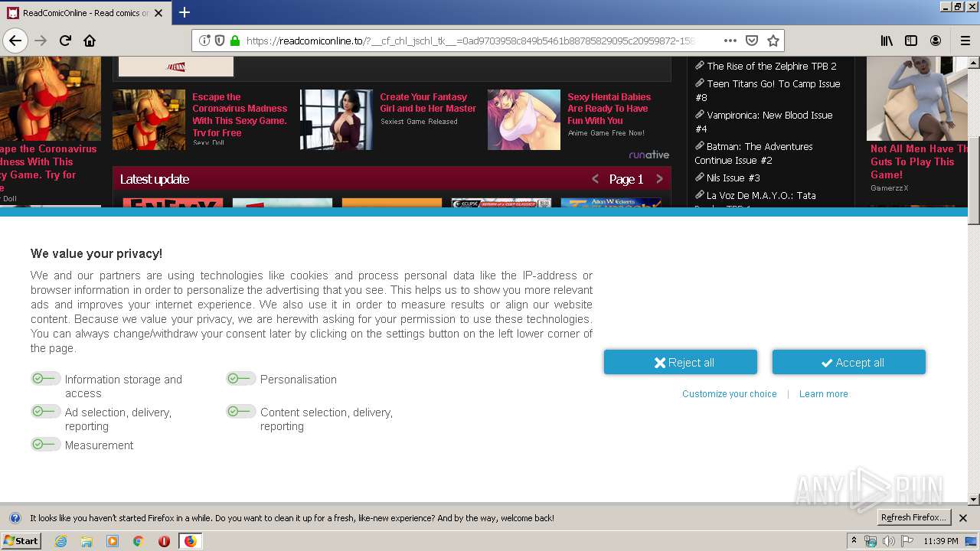Open the Learn more link
Viewport: 980px width, 551px height.
point(824,394)
